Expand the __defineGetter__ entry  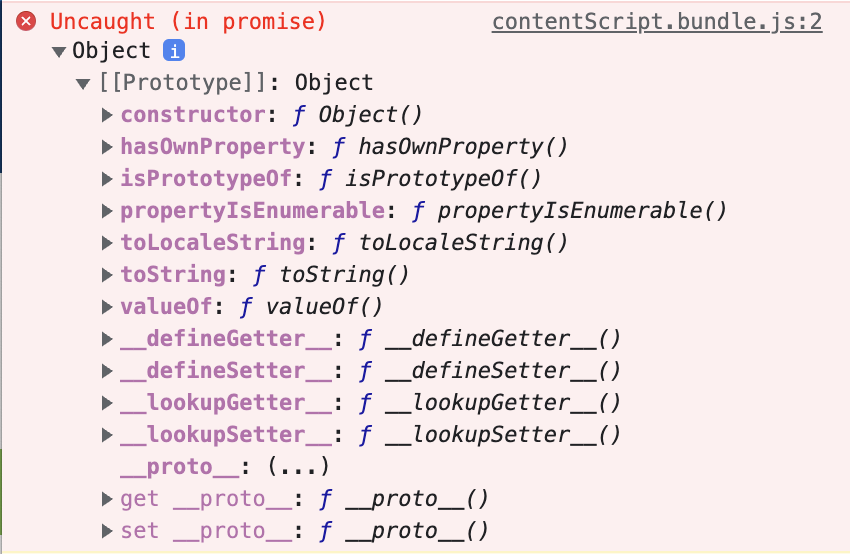click(x=107, y=339)
